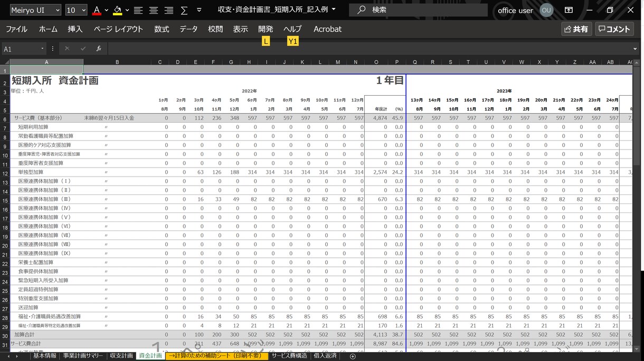The height and width of the screenshot is (361, 644).
Task: Switch to the 収支計画 sheet tab
Action: coord(121,356)
